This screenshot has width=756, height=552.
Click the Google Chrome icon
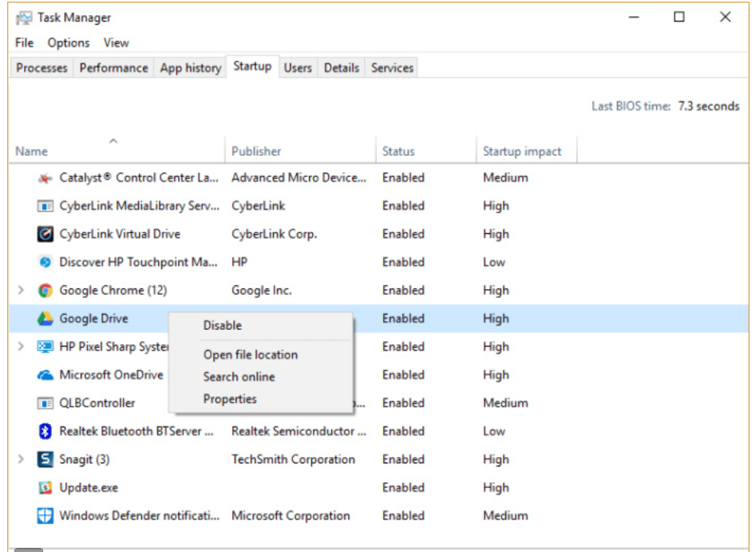[x=45, y=290]
